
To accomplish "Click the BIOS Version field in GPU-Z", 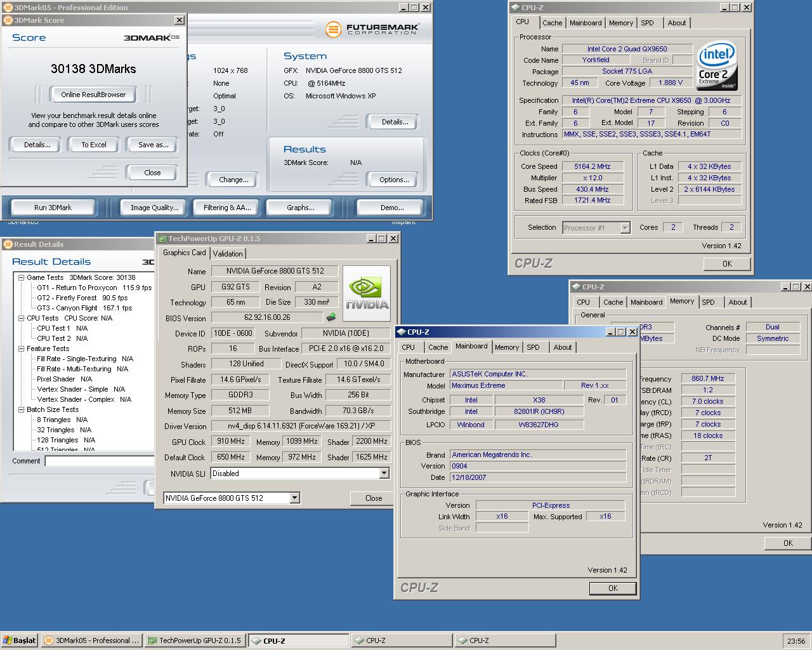I will [267, 317].
